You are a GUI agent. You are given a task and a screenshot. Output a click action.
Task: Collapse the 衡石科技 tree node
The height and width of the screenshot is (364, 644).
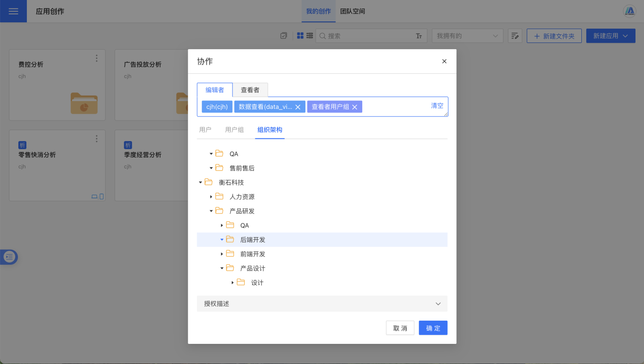tap(200, 183)
